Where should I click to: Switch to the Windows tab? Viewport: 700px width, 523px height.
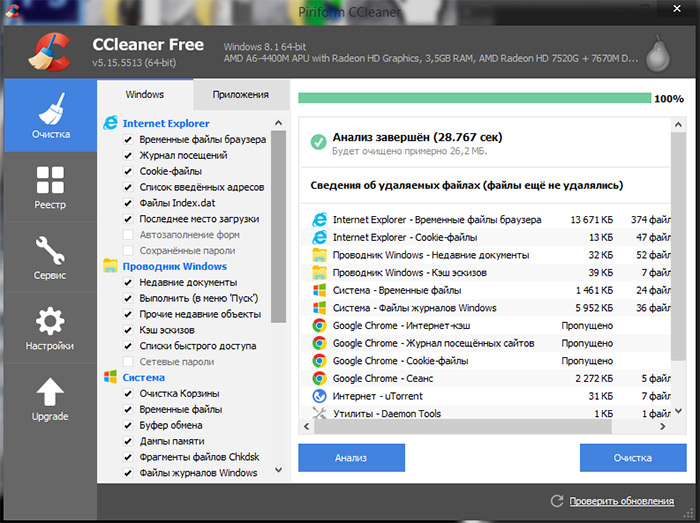(x=145, y=94)
